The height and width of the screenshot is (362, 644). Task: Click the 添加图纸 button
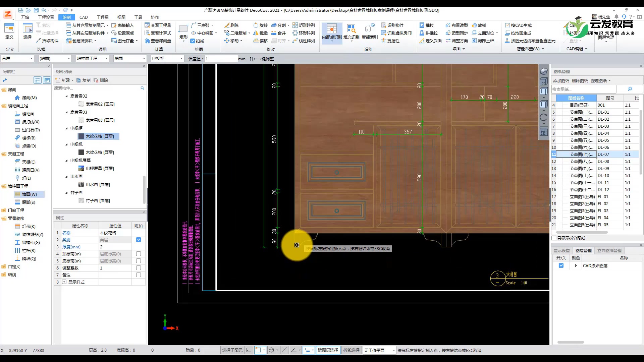(561, 80)
